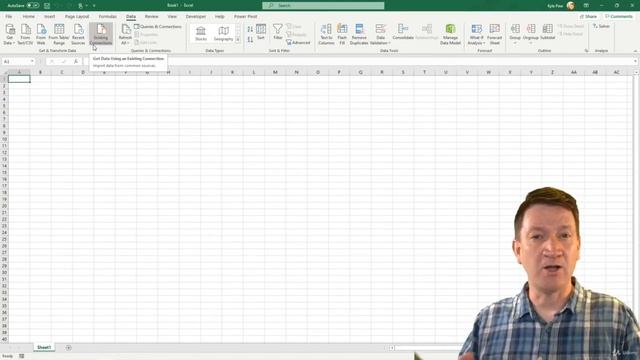This screenshot has width=640, height=360.
Task: Switch to the View tab
Action: coord(172,16)
